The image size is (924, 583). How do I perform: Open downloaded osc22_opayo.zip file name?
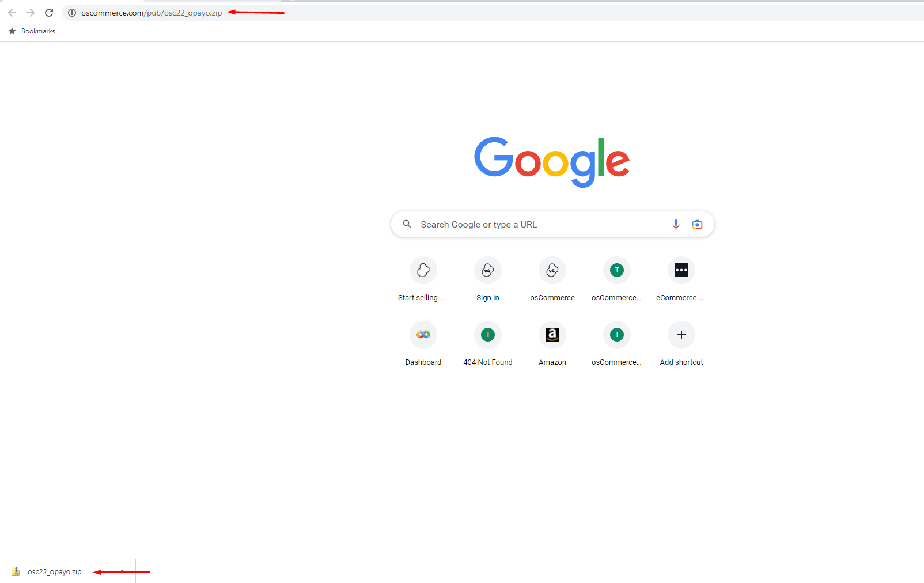point(55,572)
